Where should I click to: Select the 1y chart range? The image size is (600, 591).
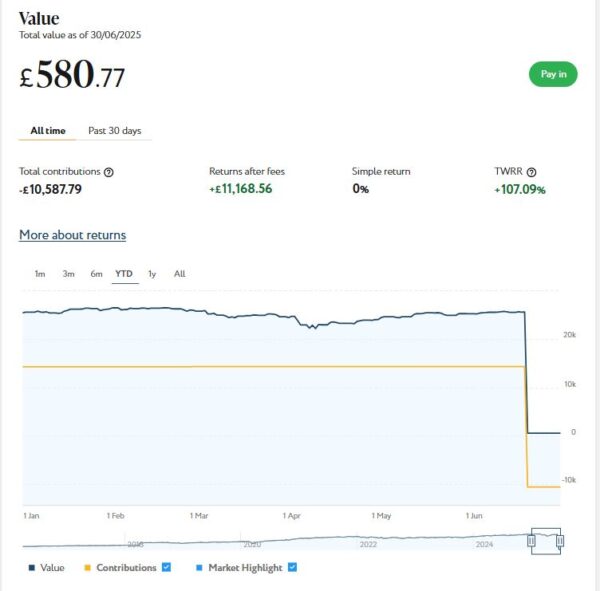[x=152, y=274]
